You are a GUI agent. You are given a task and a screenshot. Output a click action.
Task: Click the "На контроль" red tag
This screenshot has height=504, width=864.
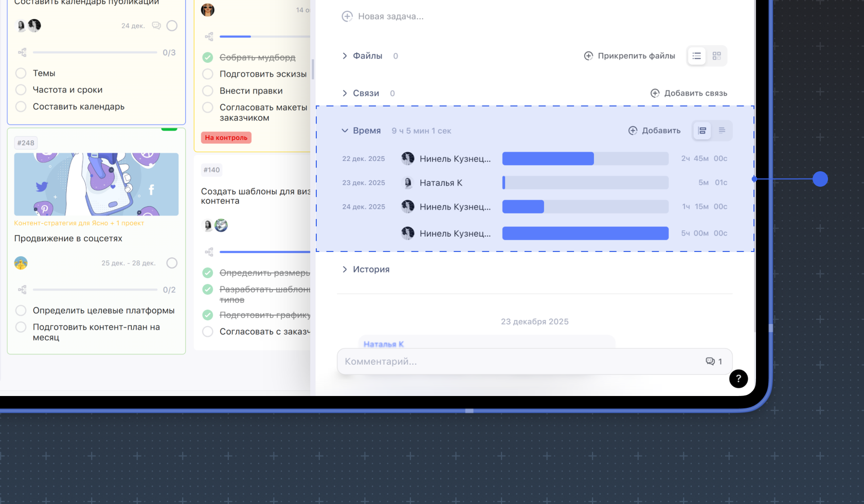pos(226,138)
